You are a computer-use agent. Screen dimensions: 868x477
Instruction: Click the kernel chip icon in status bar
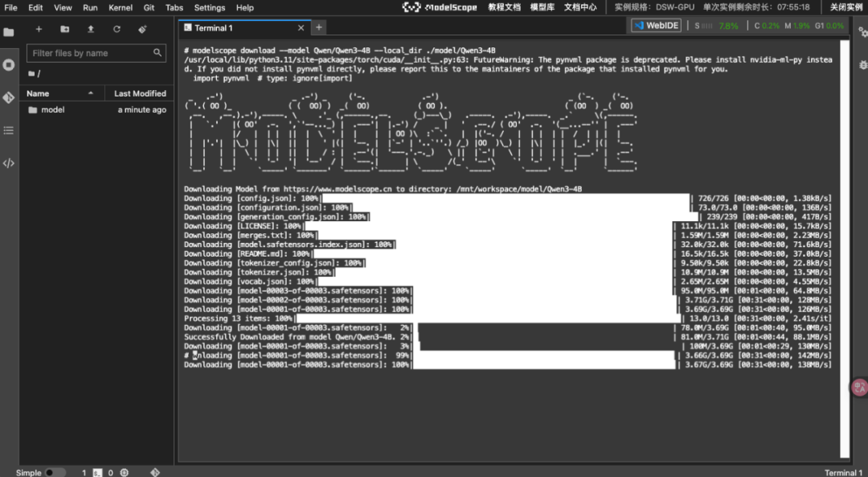tap(124, 472)
